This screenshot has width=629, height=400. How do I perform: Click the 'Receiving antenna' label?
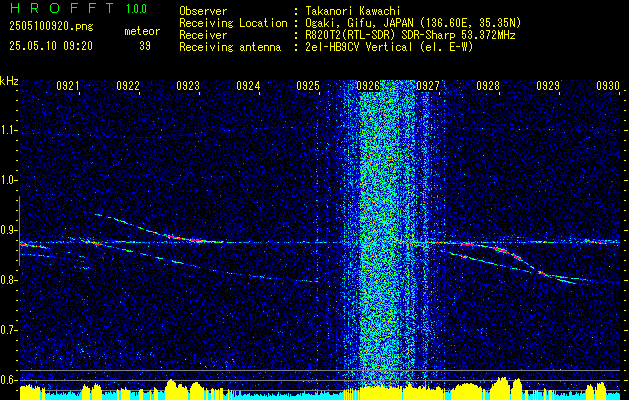(x=230, y=47)
